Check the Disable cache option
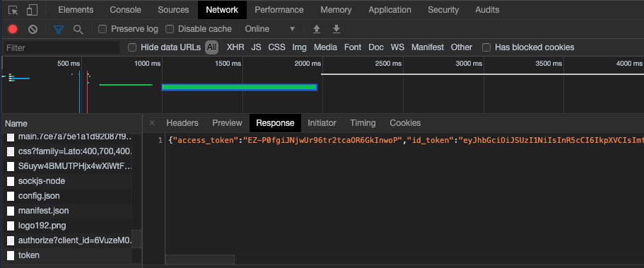The image size is (644, 268). tap(170, 29)
